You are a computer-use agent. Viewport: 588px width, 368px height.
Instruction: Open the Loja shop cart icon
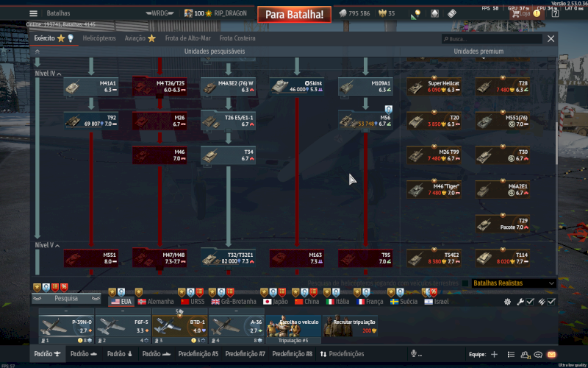(x=523, y=13)
